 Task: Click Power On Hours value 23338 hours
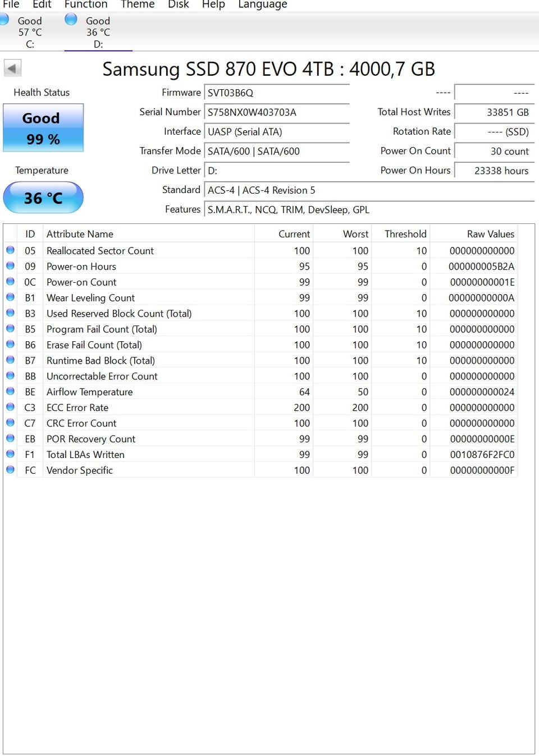click(494, 171)
